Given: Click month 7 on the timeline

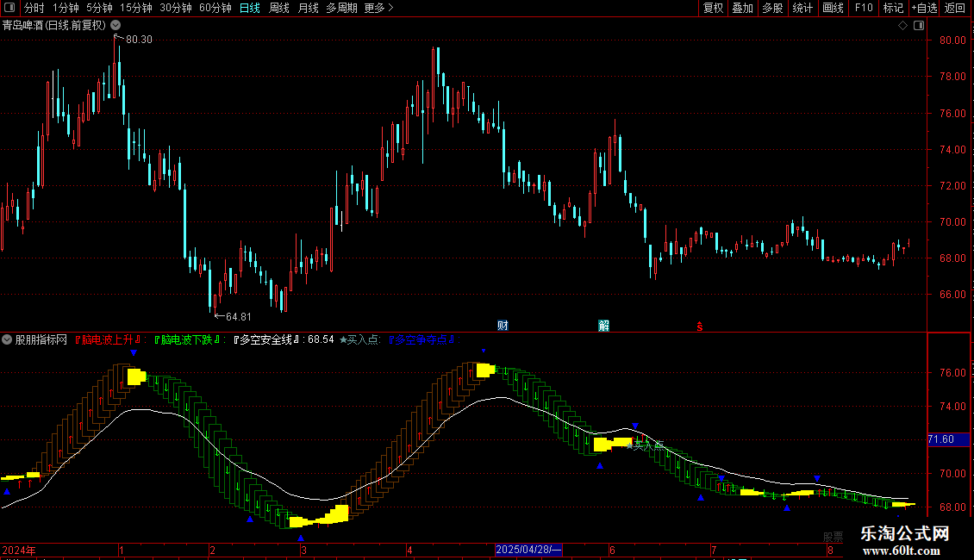Looking at the screenshot, I should pyautogui.click(x=714, y=550).
